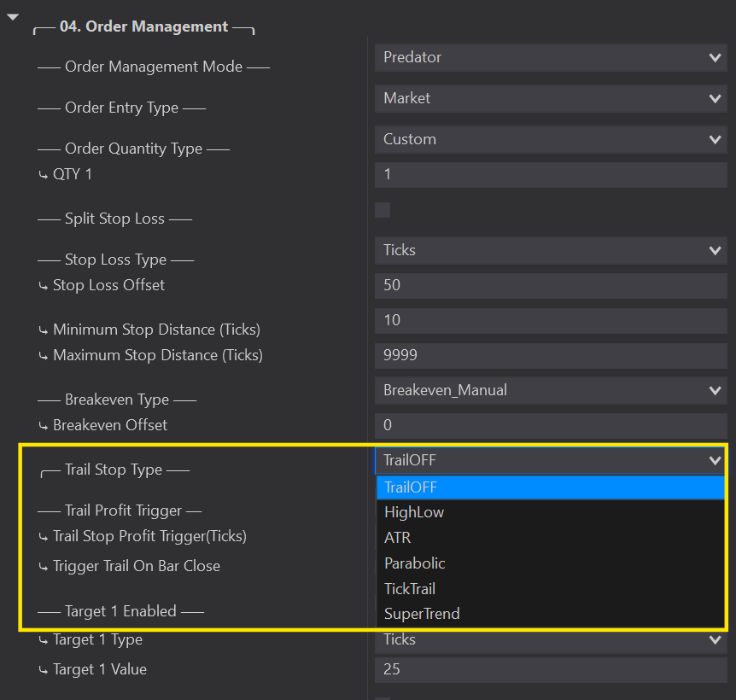Click the Breakeven Offset input field

[550, 426]
